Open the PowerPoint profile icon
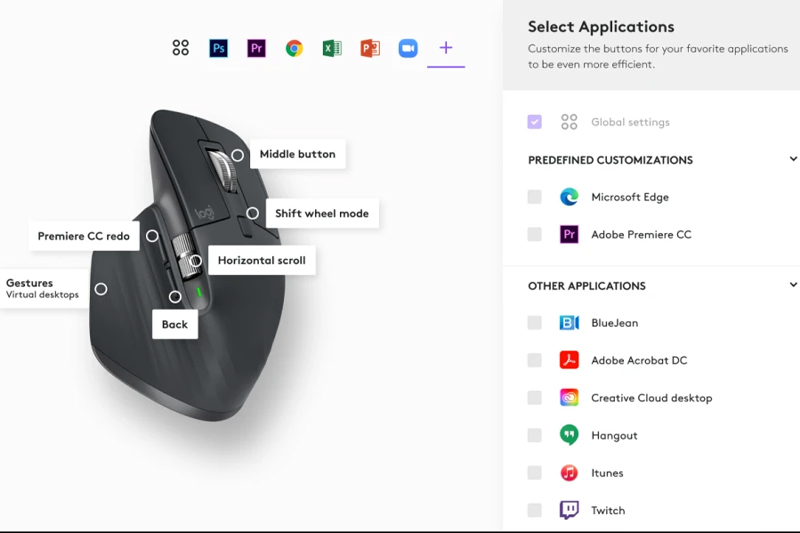 click(x=370, y=48)
